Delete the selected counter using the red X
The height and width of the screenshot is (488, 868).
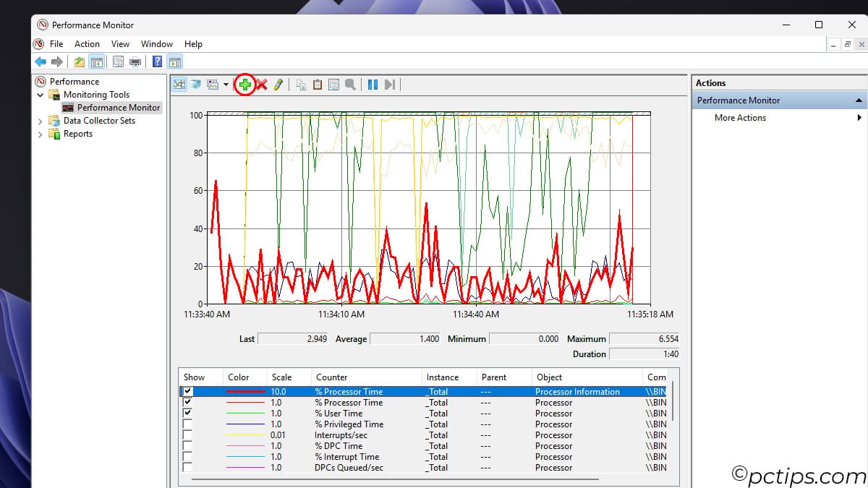[261, 85]
